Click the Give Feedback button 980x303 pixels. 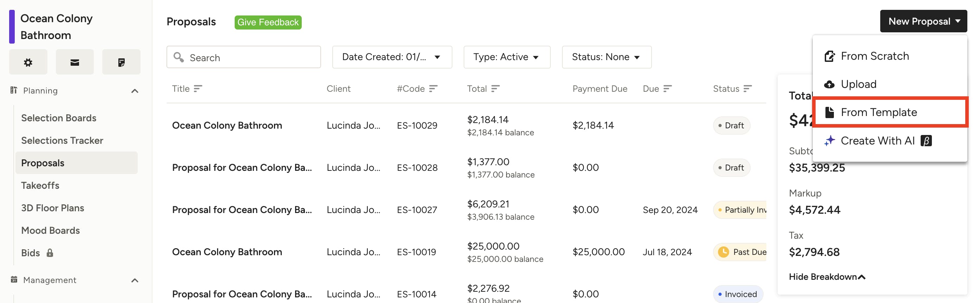tap(268, 22)
